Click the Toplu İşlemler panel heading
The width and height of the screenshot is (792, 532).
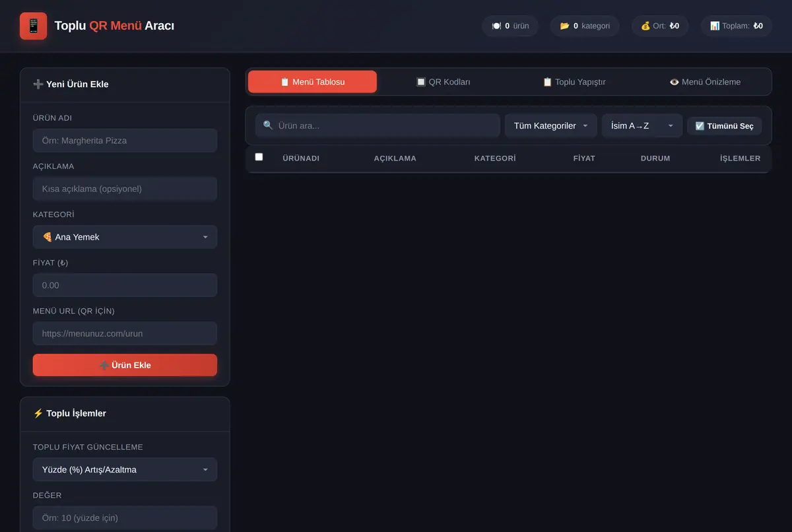pyautogui.click(x=69, y=413)
